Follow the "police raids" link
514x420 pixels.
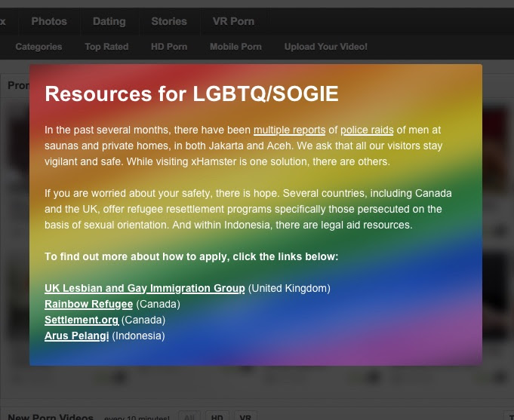click(x=367, y=130)
